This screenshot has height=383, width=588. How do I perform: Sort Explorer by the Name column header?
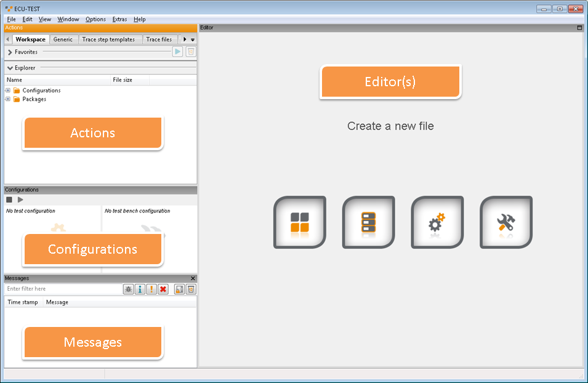click(57, 80)
